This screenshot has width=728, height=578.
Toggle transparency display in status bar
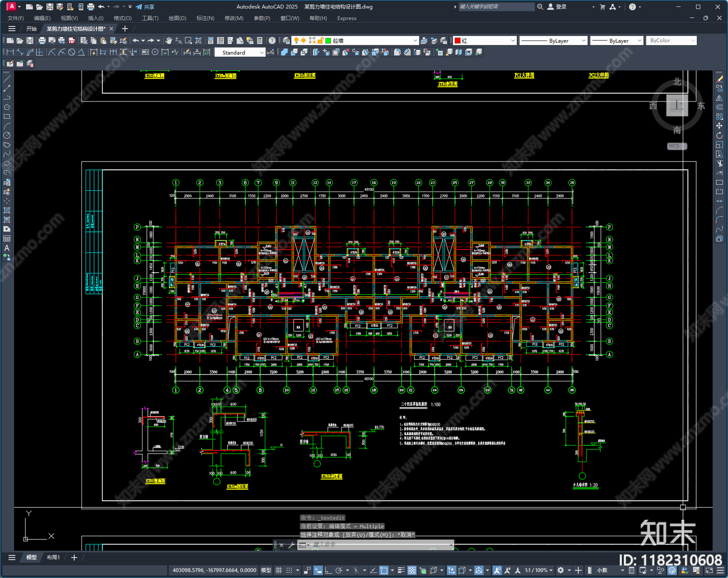pos(412,570)
